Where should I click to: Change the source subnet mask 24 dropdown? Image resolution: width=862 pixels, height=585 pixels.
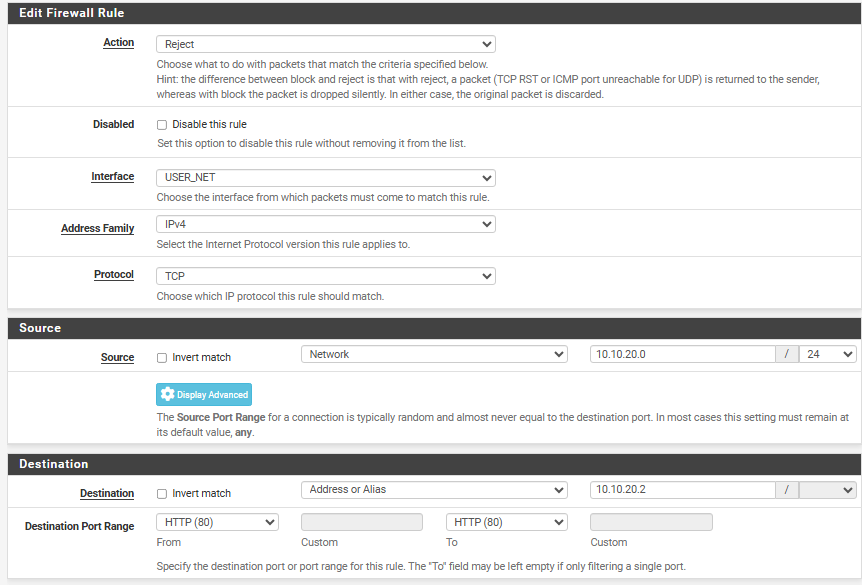point(827,354)
